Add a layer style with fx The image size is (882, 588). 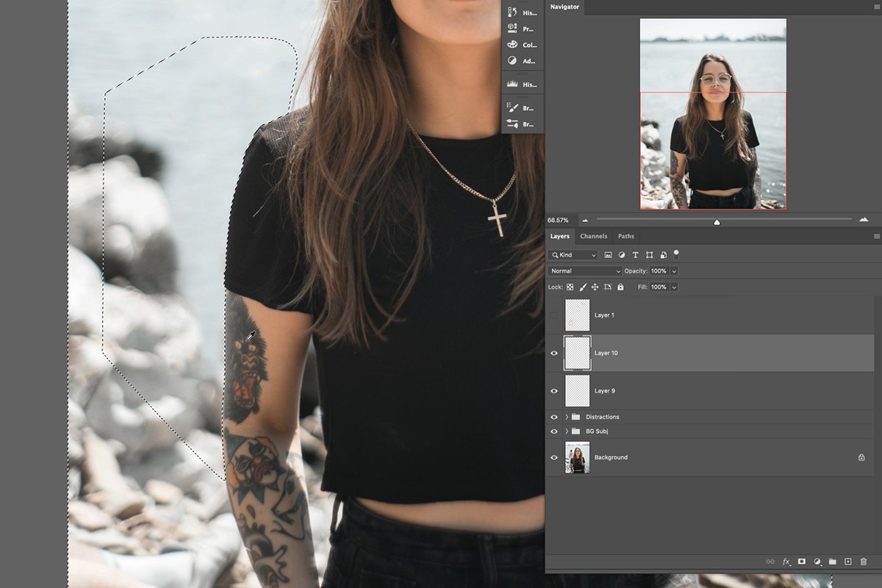pos(786,562)
